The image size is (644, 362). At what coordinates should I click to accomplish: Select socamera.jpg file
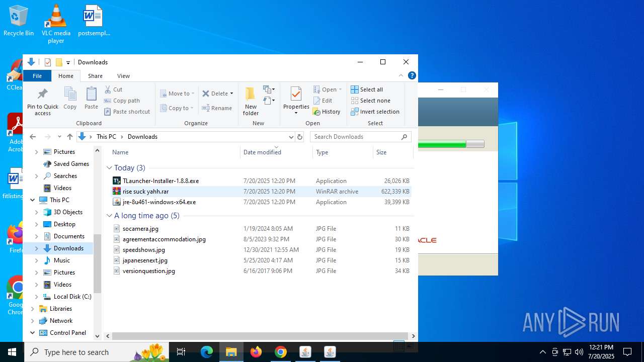click(261, 229)
